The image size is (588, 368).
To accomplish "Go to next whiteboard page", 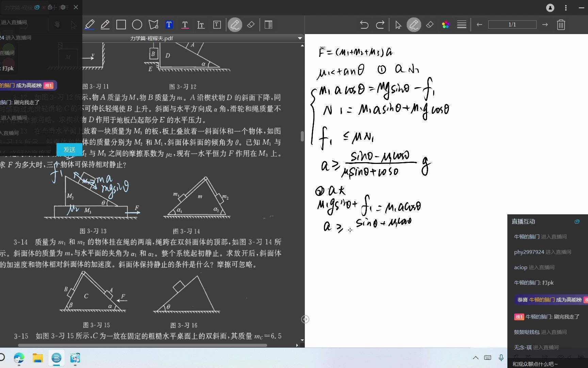I will [x=545, y=25].
